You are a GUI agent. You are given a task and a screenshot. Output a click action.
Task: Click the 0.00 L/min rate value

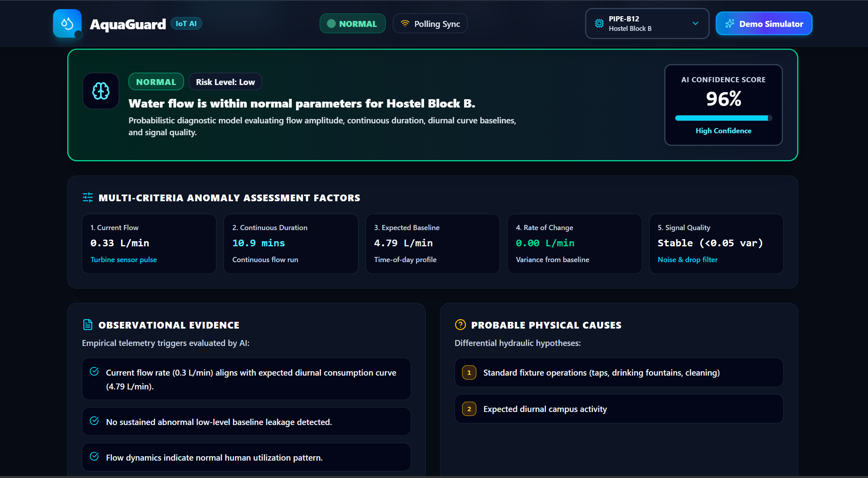pos(545,243)
